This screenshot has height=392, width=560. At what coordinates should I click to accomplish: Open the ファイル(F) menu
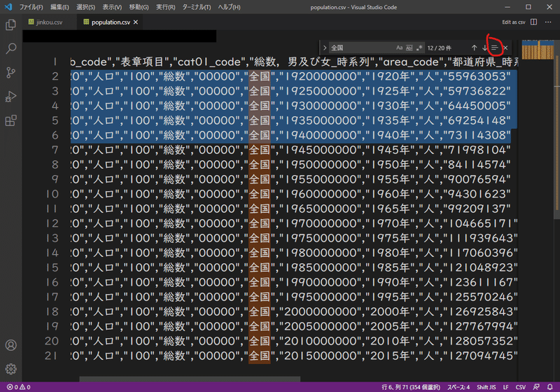click(31, 7)
